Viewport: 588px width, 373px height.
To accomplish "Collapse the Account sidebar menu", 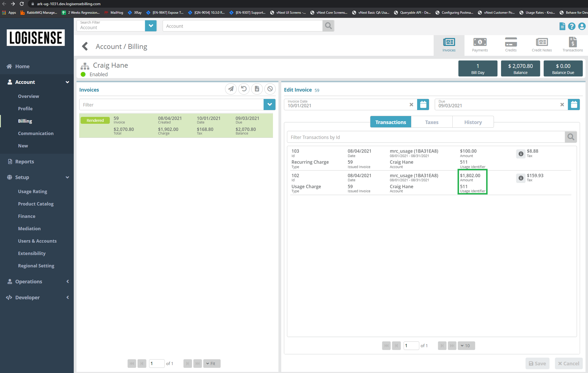I will [67, 82].
